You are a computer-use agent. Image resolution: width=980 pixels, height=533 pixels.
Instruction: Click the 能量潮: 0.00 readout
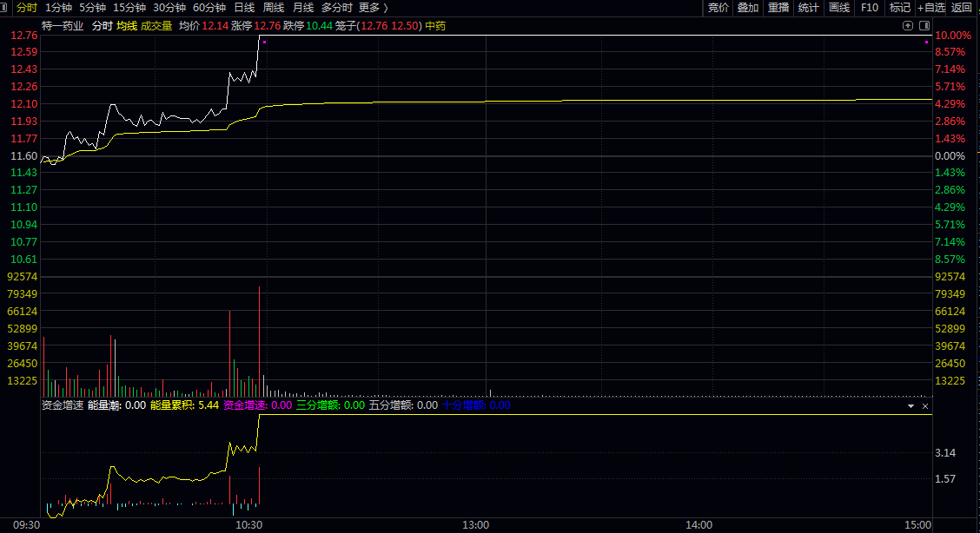[x=117, y=405]
